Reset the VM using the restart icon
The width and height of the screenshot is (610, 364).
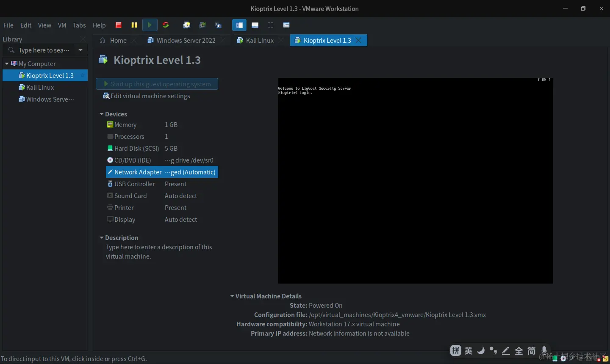[165, 25]
